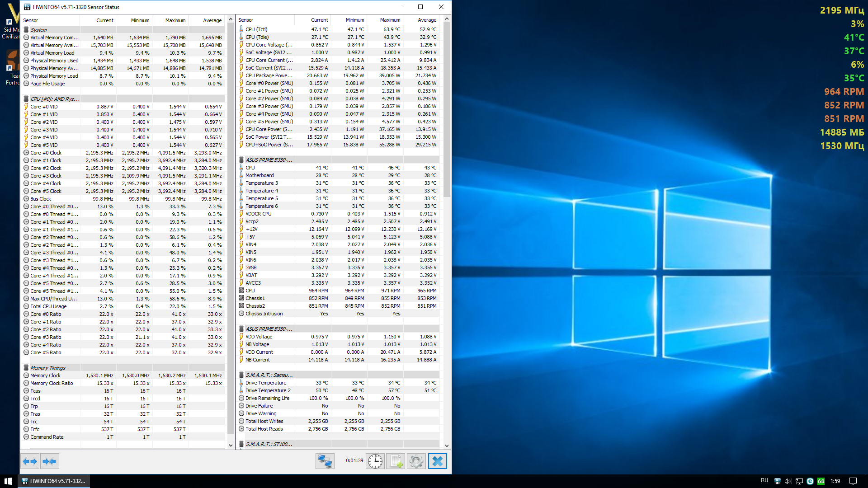
Task: Select the Total CPU Usage row
Action: pos(48,306)
